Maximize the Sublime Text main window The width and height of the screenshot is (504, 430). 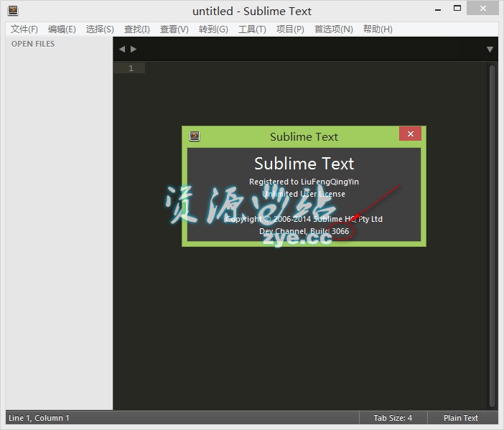[x=457, y=9]
